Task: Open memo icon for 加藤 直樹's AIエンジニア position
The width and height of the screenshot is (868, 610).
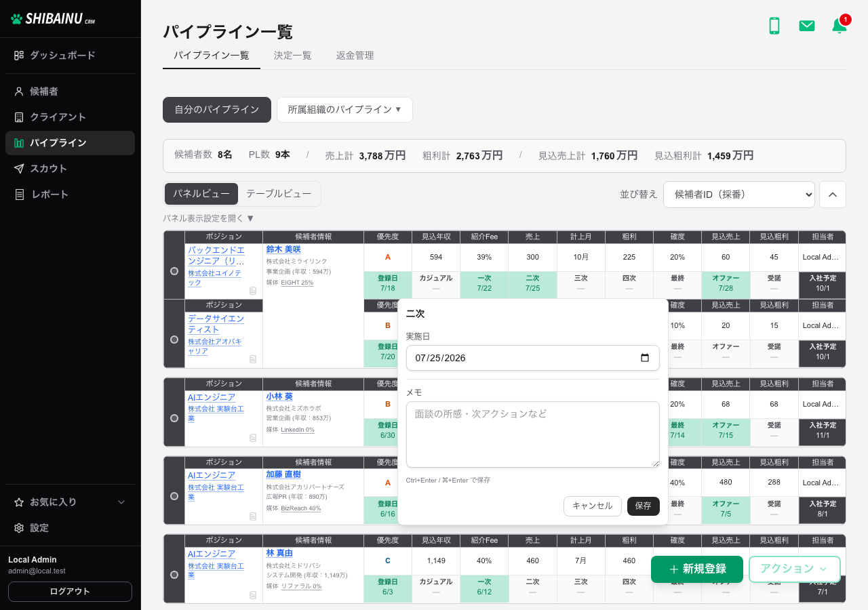Action: (x=253, y=516)
